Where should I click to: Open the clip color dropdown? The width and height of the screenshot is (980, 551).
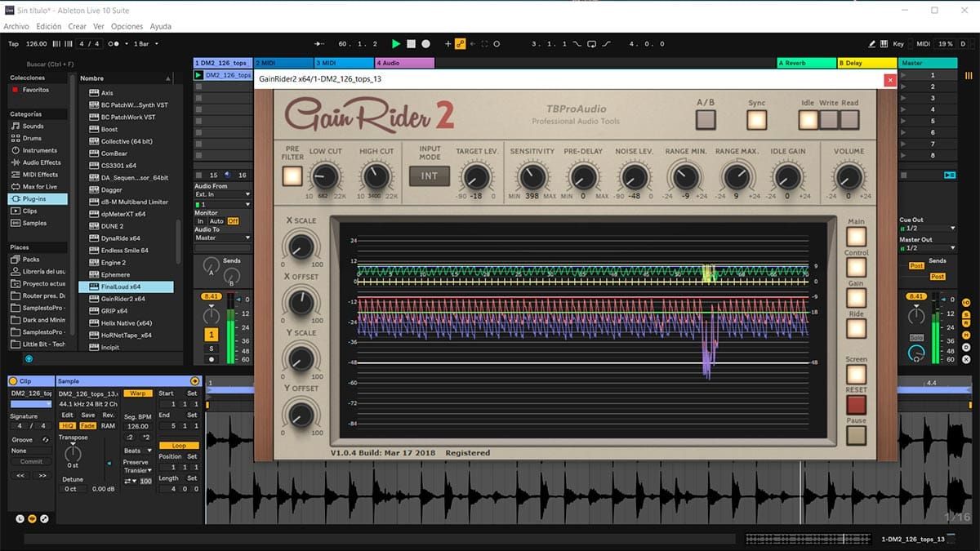click(32, 404)
